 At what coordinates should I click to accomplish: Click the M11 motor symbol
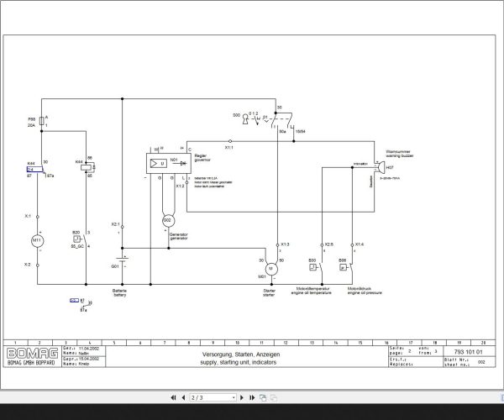click(x=37, y=241)
